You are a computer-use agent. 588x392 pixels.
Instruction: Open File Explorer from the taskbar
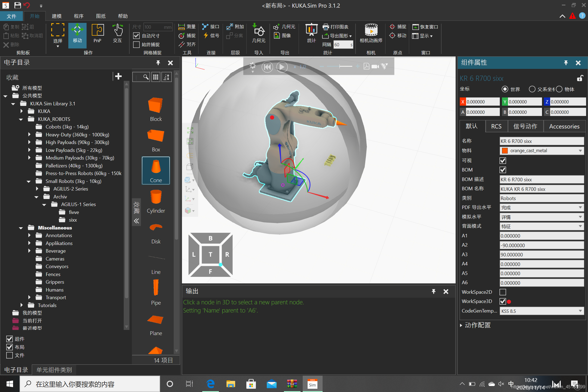point(231,384)
